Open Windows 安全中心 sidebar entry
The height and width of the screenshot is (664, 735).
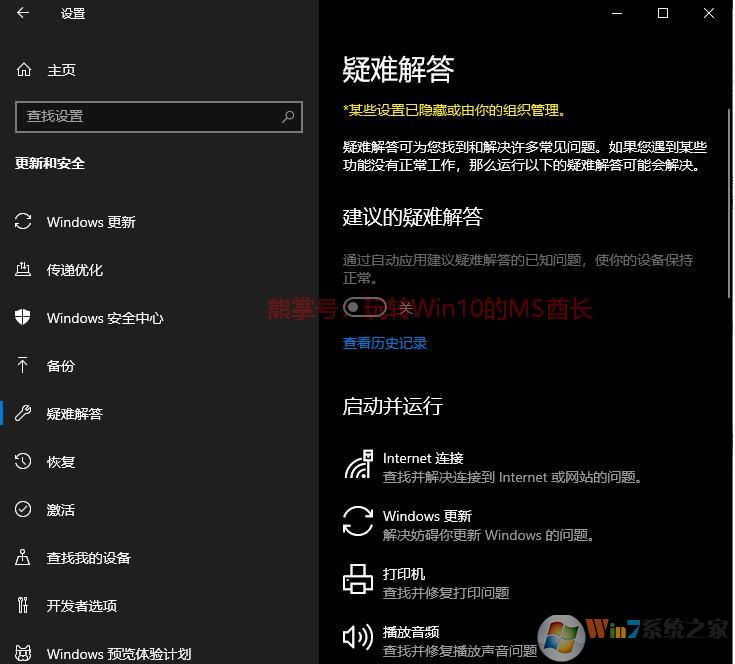[x=105, y=318]
